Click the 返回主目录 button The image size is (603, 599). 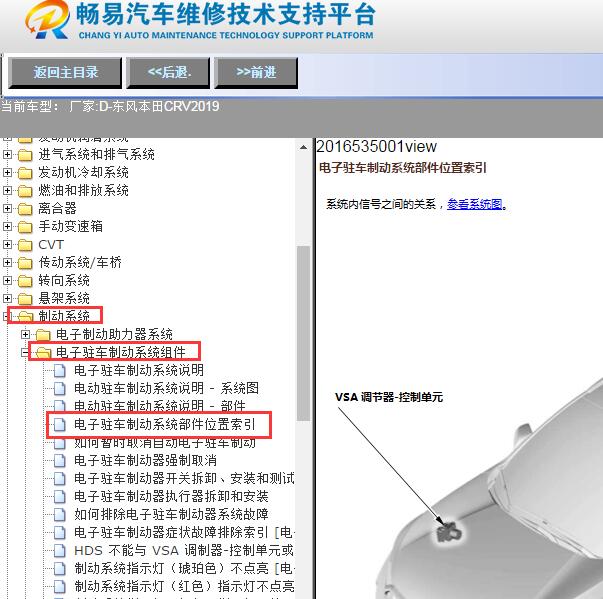[x=65, y=73]
